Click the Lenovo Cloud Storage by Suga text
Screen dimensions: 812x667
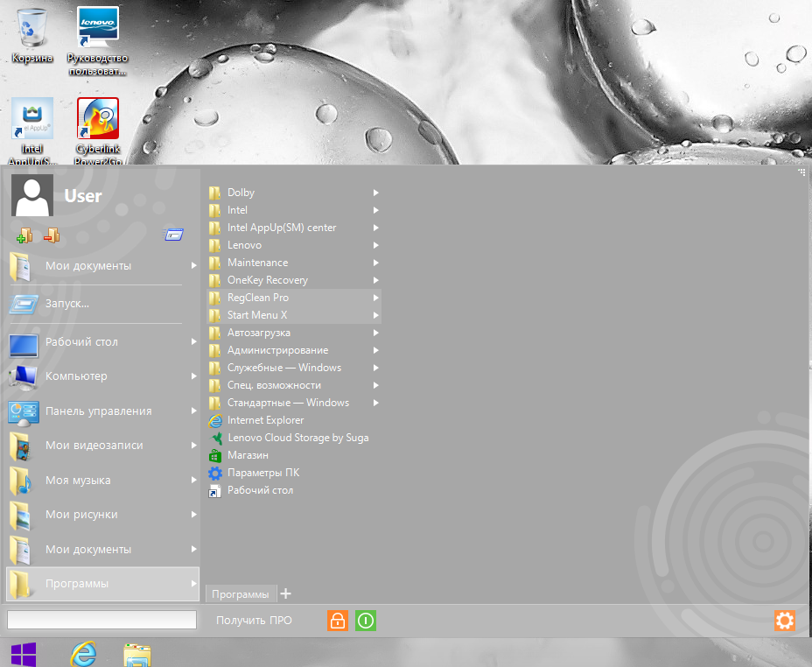[x=298, y=439]
